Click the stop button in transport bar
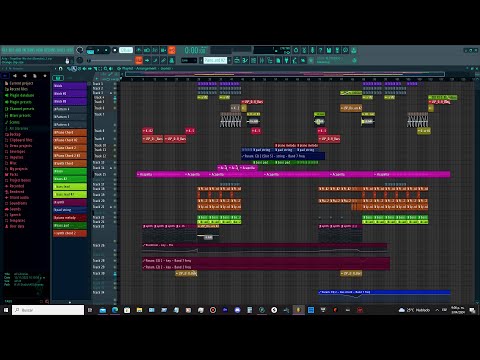Screen dimensions: 480x360 pos(106,50)
